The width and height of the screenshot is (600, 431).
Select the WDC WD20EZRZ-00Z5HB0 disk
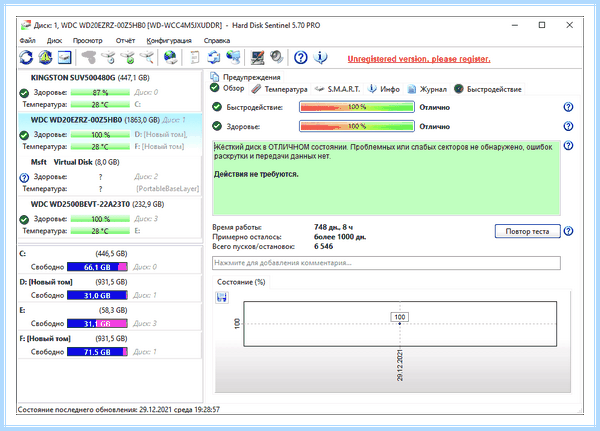tap(110, 133)
